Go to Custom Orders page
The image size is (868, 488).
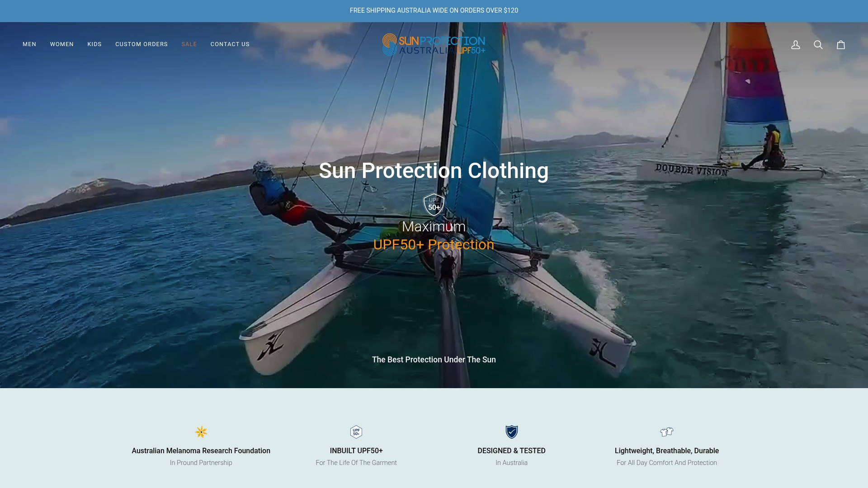pyautogui.click(x=142, y=44)
